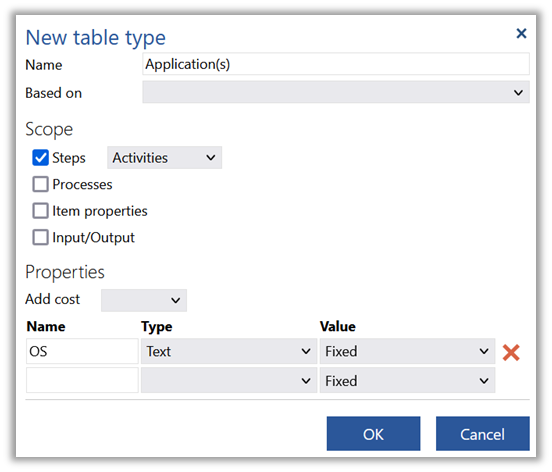Expand the Activities steps dropdown

pos(164,158)
